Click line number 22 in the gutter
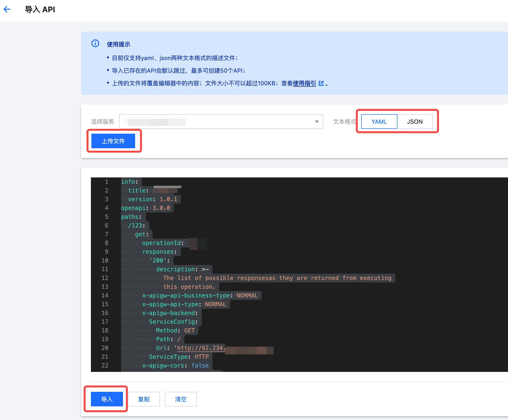 point(105,366)
